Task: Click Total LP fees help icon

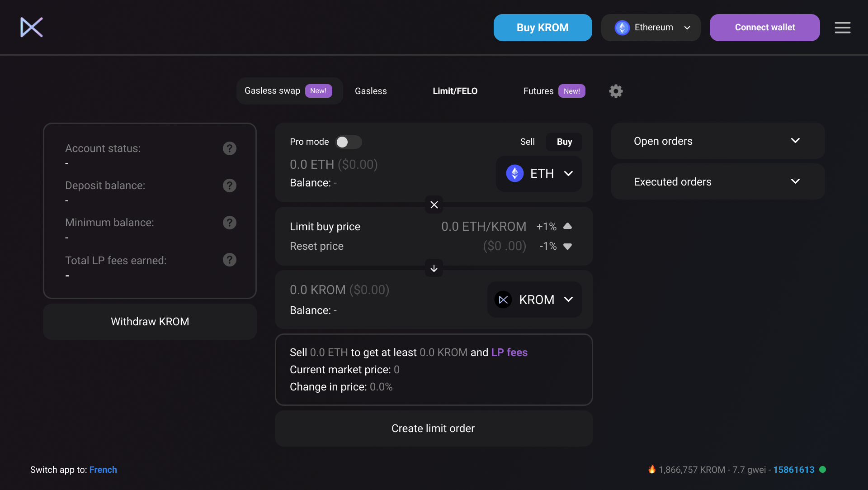Action: click(230, 260)
